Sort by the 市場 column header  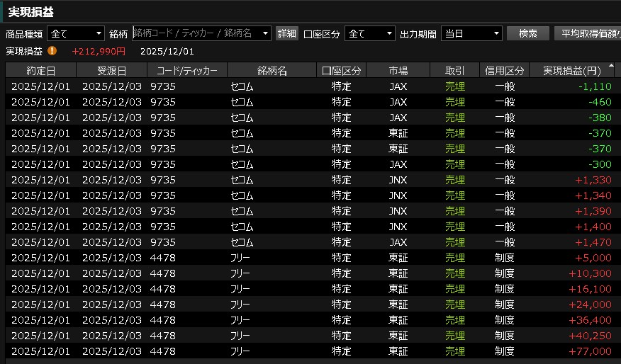[398, 70]
